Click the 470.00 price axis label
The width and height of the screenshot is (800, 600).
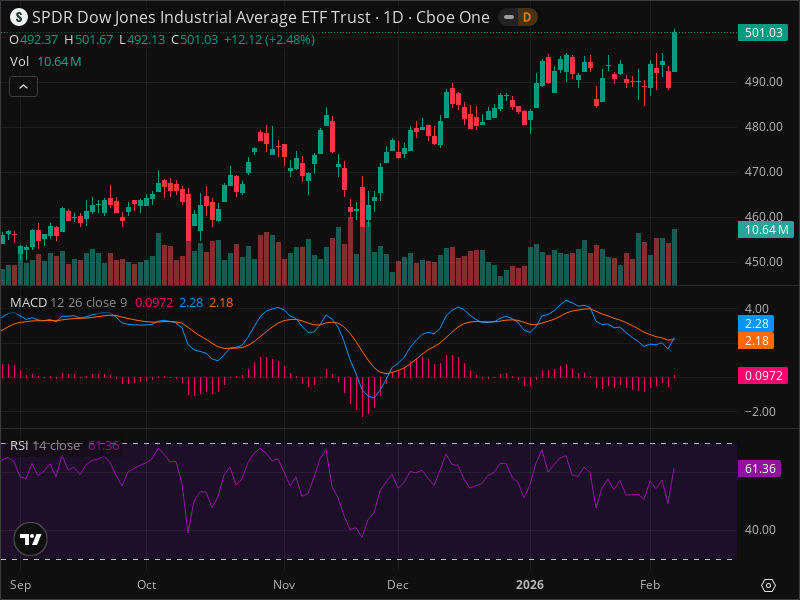[763, 171]
